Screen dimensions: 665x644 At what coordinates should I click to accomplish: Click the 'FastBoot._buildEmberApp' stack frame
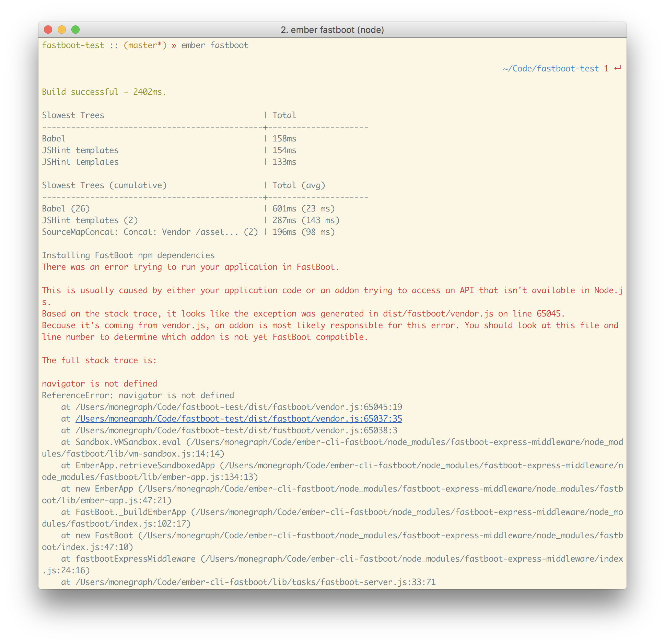(x=332, y=518)
